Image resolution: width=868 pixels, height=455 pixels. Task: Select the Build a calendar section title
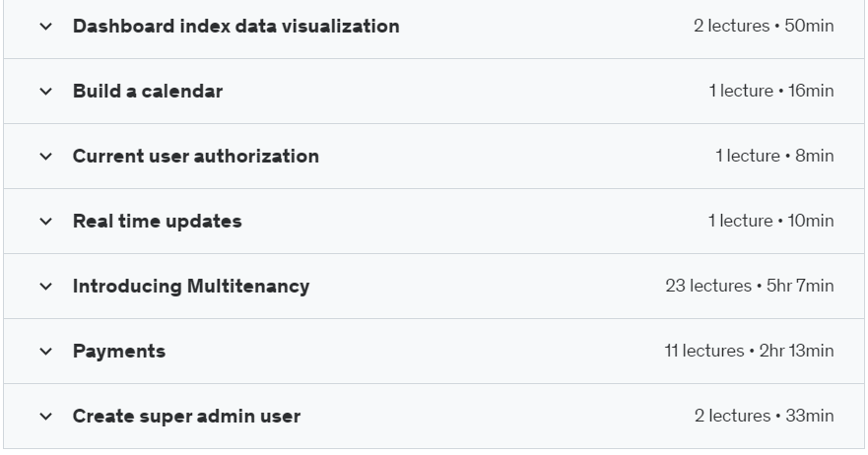point(148,91)
